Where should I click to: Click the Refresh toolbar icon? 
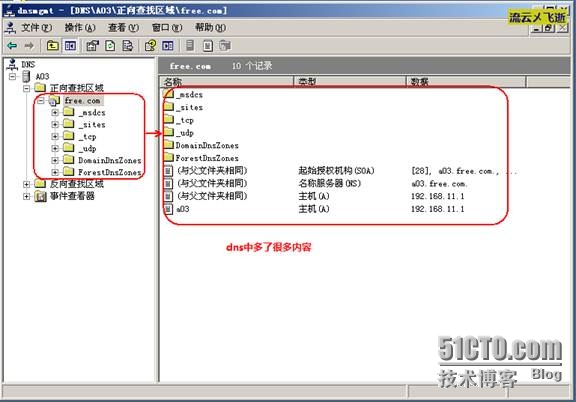click(x=110, y=46)
